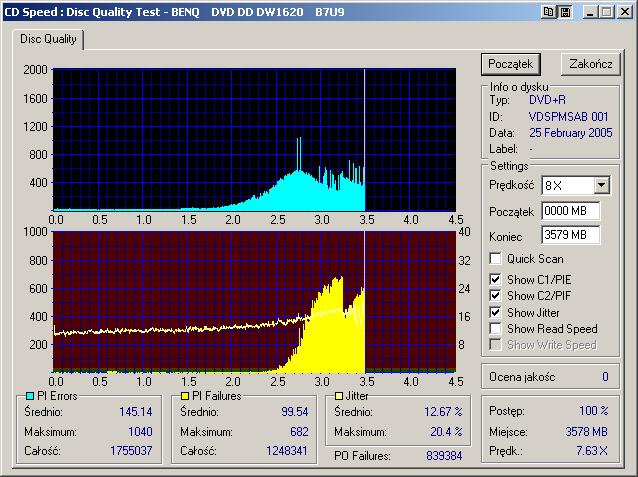Click the disc ID value VDSPMSAB 001

point(568,117)
